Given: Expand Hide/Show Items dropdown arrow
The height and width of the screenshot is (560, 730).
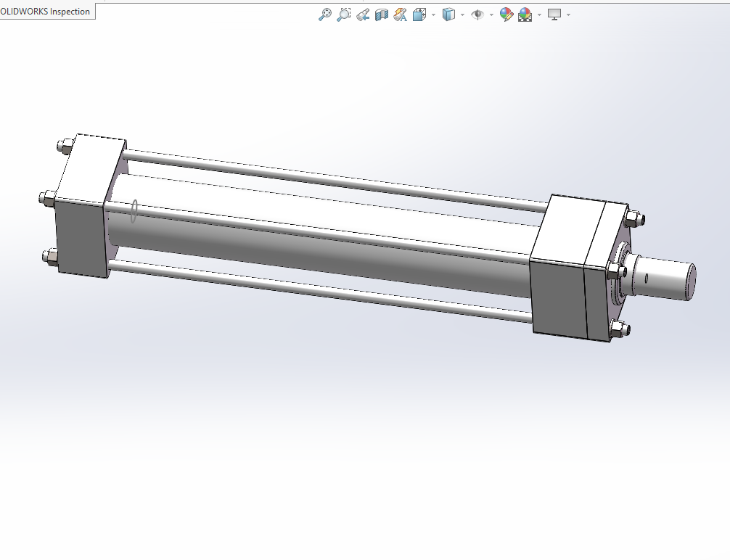Looking at the screenshot, I should pos(491,15).
